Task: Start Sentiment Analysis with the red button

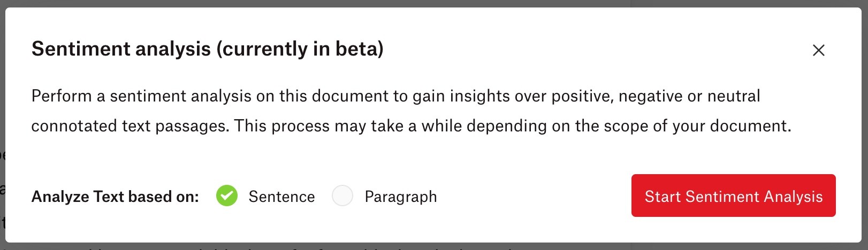Action: pos(733,196)
